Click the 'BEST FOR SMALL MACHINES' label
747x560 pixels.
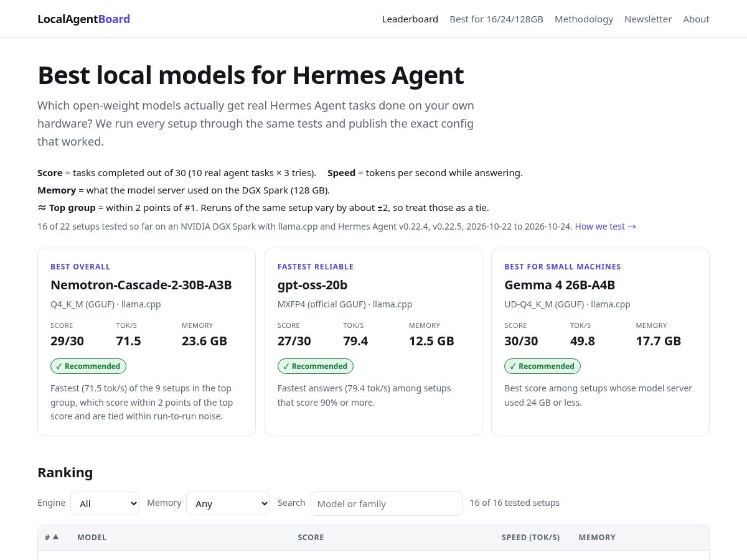563,266
